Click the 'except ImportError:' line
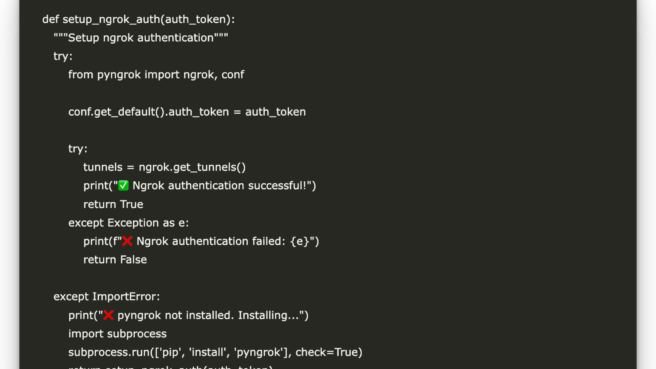Image resolution: width=656 pixels, height=369 pixels. (107, 297)
